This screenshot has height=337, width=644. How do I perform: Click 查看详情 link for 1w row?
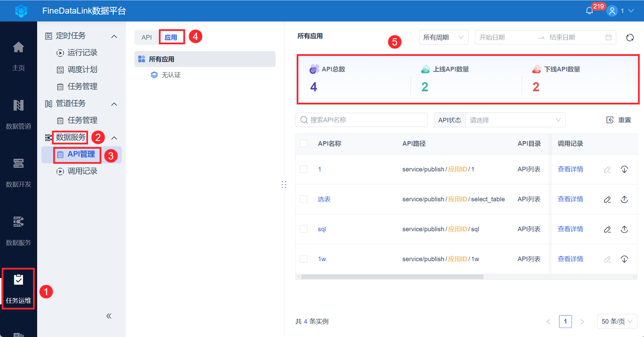point(570,259)
